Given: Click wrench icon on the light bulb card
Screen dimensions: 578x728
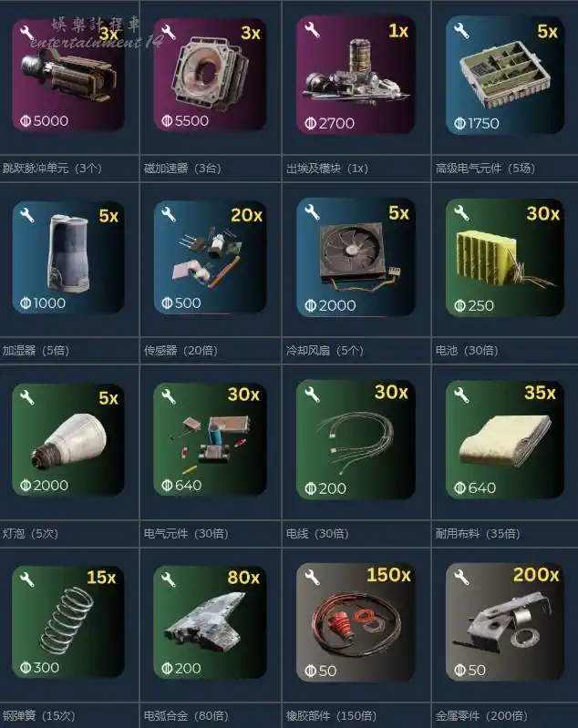Looking at the screenshot, I should 27,397.
